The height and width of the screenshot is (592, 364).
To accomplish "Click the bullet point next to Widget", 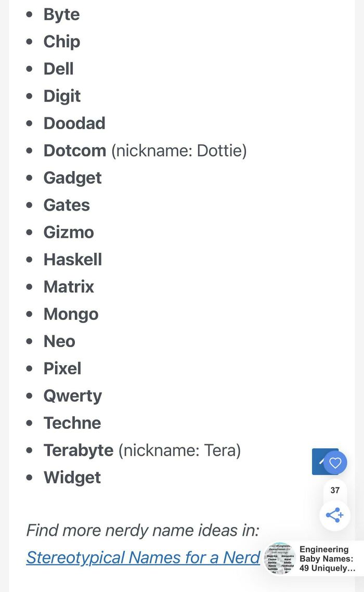I will click(x=30, y=477).
